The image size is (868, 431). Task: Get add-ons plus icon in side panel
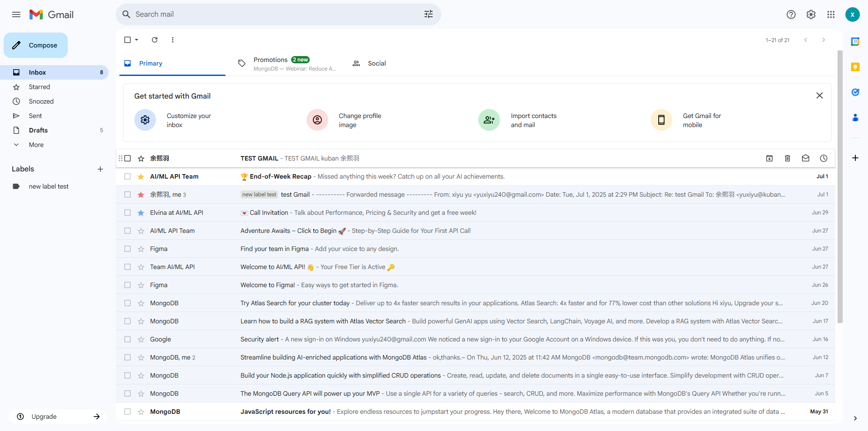tap(855, 158)
